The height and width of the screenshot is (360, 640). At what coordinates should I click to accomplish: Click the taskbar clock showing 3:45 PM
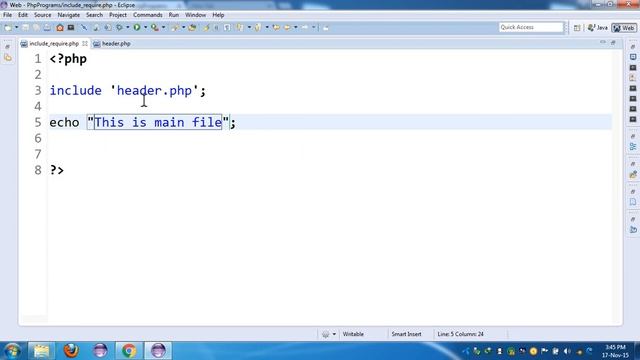(x=615, y=351)
